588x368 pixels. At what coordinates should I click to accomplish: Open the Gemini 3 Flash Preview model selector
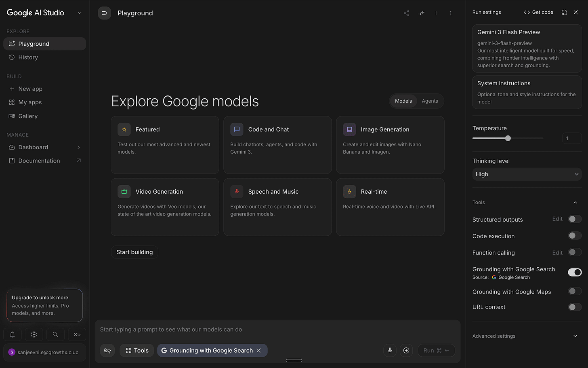(x=527, y=49)
